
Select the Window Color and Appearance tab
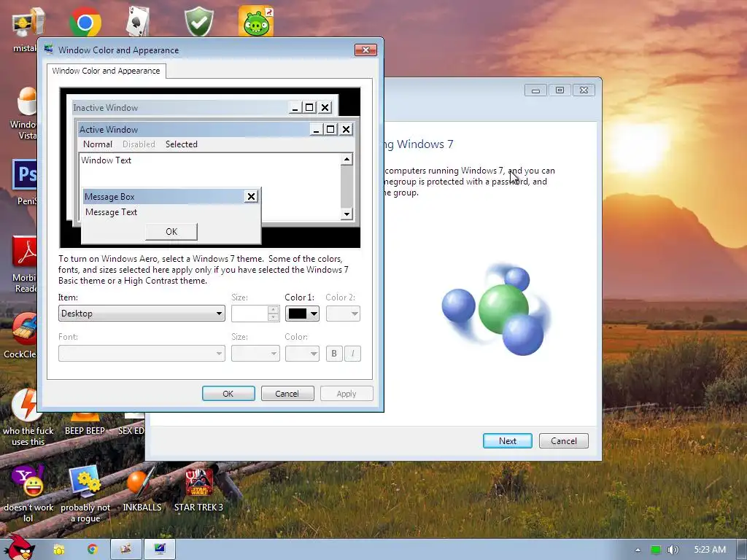click(107, 71)
